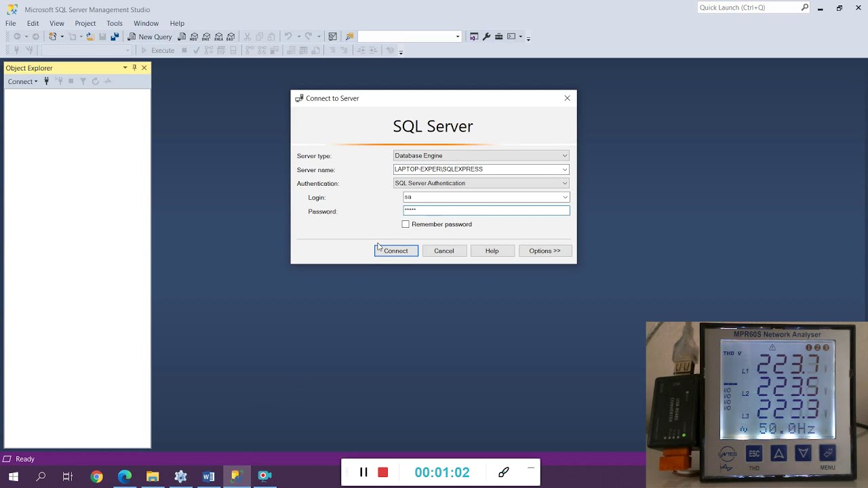The width and height of the screenshot is (868, 488).
Task: Open the Project menu
Action: [85, 23]
